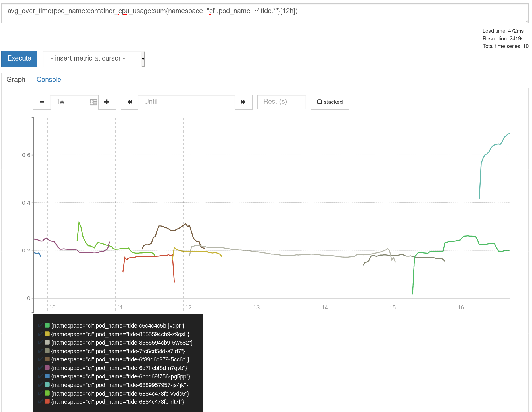The width and height of the screenshot is (532, 412).
Task: Click red swatch for tide-6884c478fc-rlt7f
Action: tap(47, 401)
